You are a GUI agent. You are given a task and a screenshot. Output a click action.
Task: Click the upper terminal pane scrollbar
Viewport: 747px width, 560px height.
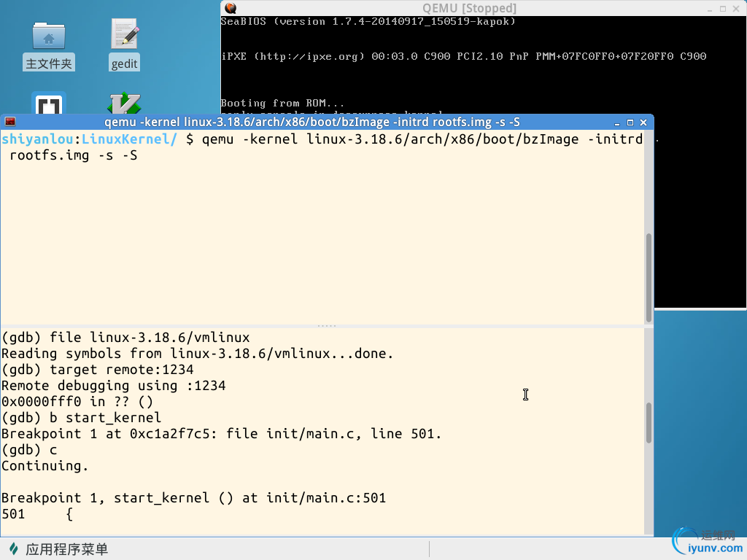pos(649,278)
